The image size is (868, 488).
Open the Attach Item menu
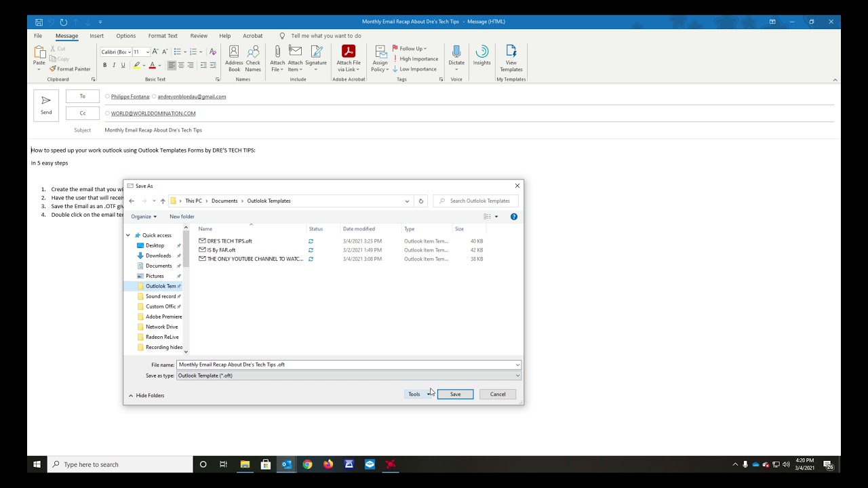[x=295, y=59]
